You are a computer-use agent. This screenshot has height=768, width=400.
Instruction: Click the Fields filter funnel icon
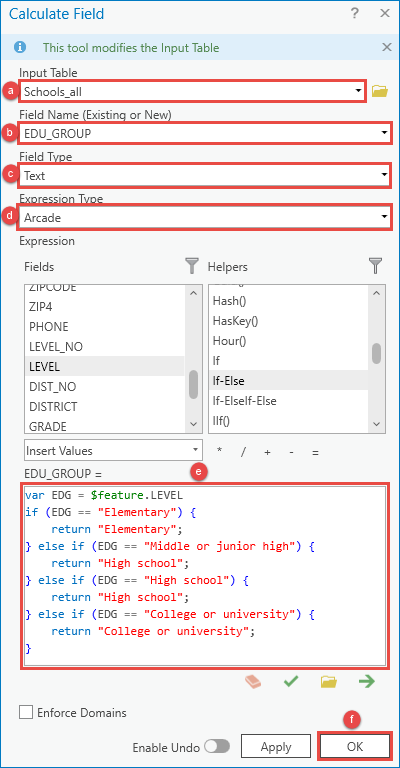[192, 266]
